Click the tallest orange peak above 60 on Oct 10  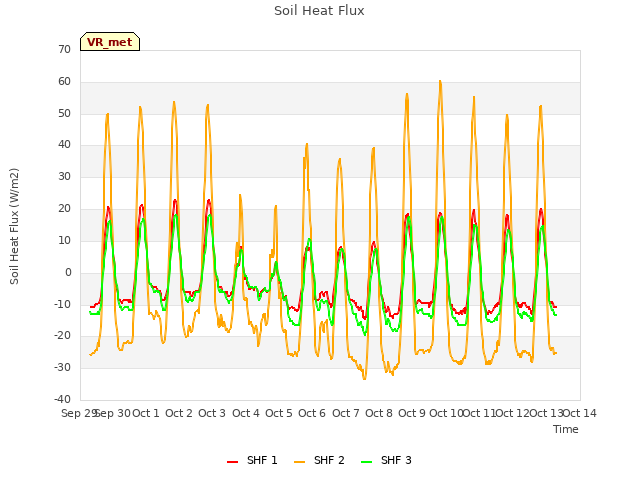(440, 81)
